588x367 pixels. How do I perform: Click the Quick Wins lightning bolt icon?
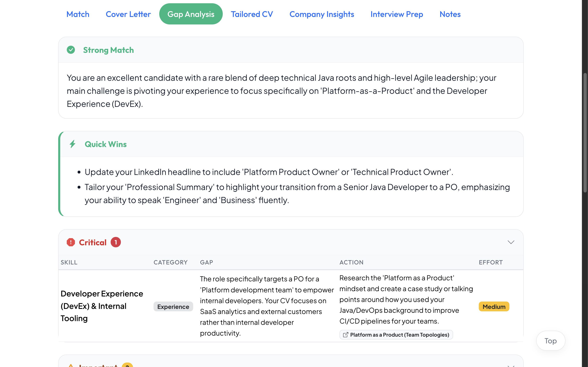point(72,144)
